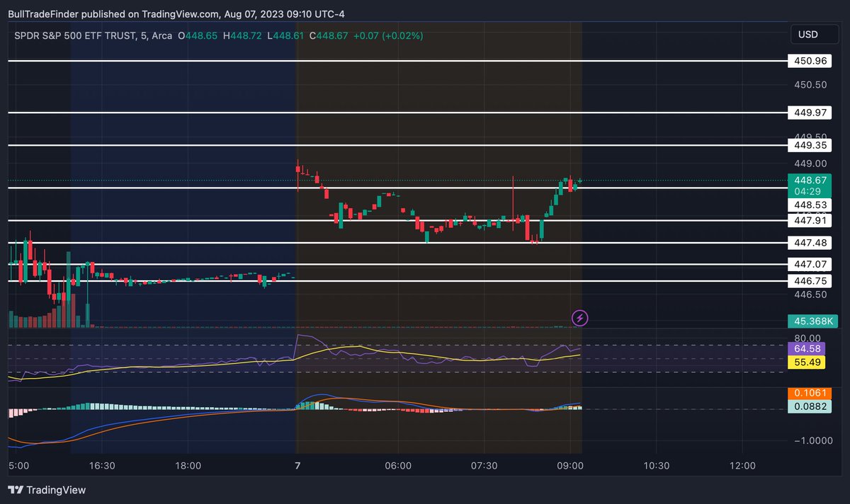Click the 446.50 price scale value
Viewport: 850px width, 504px height.
(x=811, y=294)
